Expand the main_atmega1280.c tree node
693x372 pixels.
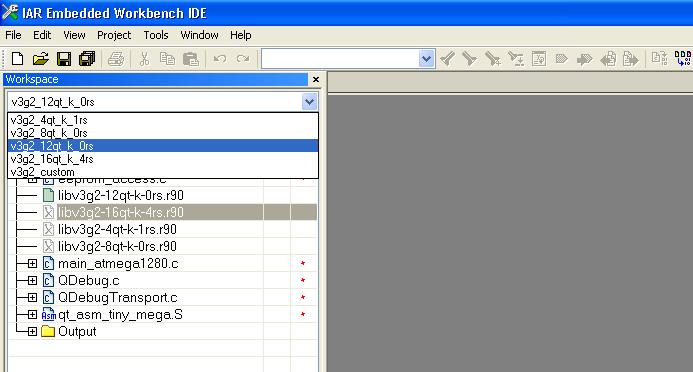[32, 263]
